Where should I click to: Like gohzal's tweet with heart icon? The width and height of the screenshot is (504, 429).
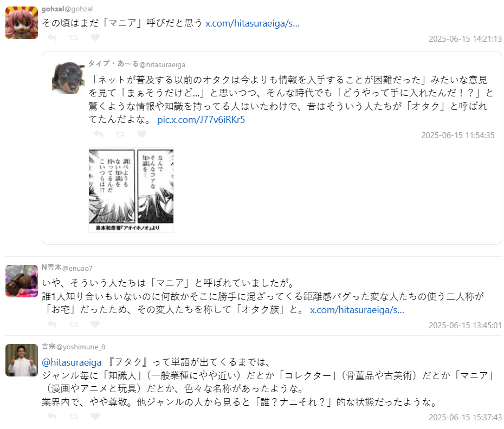[x=95, y=37]
